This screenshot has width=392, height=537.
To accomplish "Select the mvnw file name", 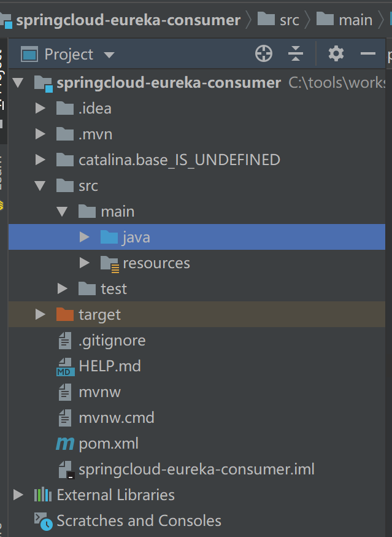I will [99, 393].
